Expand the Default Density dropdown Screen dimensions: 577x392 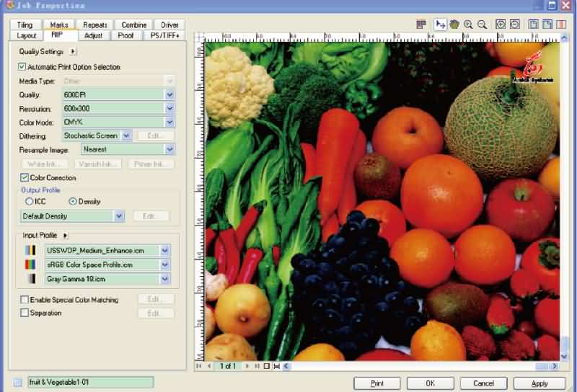click(119, 216)
